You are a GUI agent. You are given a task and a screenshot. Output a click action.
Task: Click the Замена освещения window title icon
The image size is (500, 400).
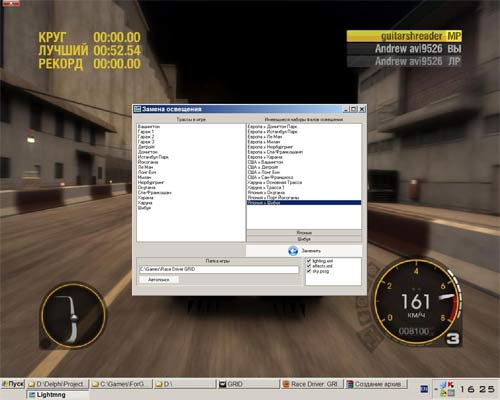click(x=137, y=109)
